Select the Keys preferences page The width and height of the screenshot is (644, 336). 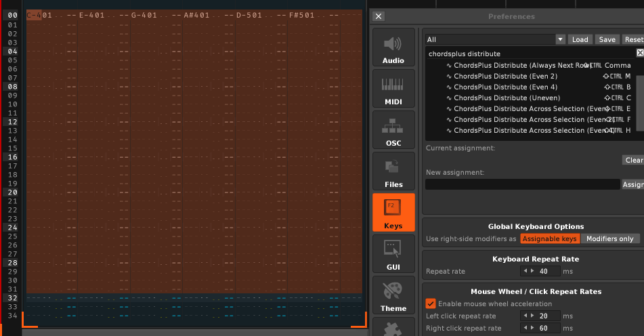pos(393,213)
